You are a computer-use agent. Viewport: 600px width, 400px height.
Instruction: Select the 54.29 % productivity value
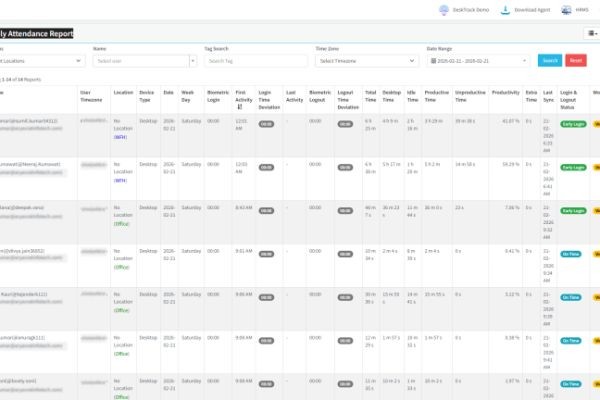click(510, 164)
